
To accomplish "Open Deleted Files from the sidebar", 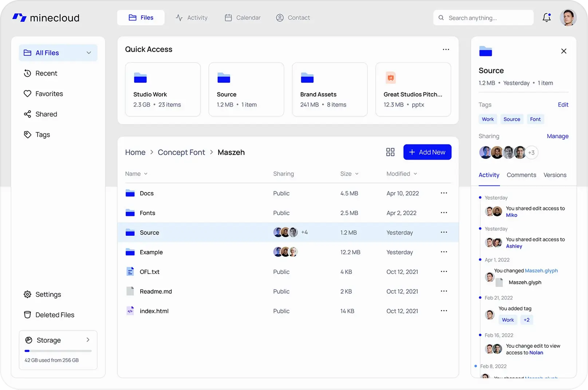I will [55, 315].
